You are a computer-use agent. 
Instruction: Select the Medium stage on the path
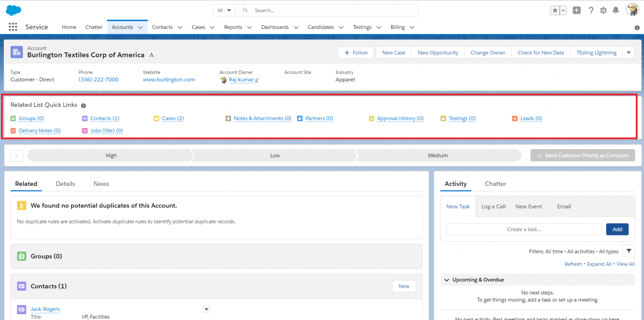click(x=438, y=155)
